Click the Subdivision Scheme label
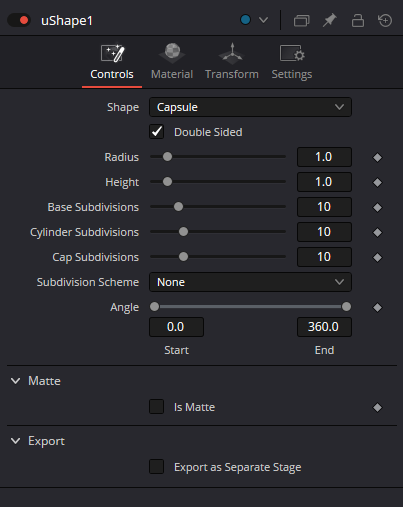 click(88, 282)
